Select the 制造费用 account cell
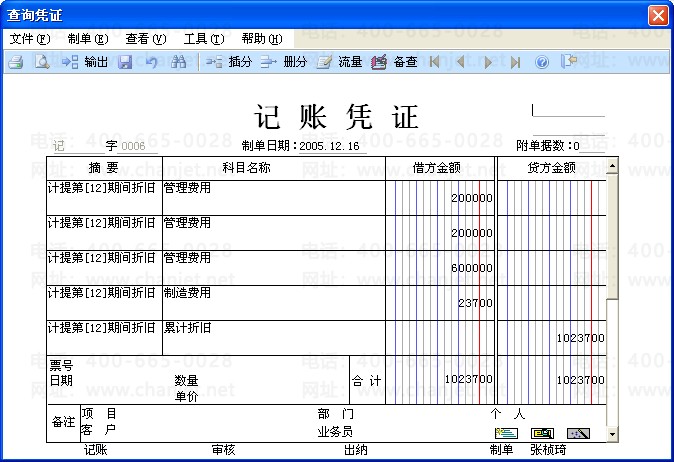674x462 pixels. tap(274, 303)
